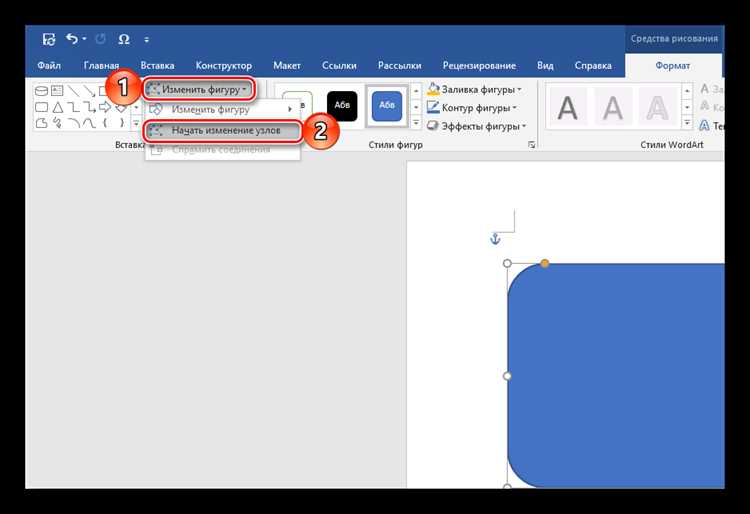Select the block right arrow shape
Screen dimensions: 750x514
105,107
